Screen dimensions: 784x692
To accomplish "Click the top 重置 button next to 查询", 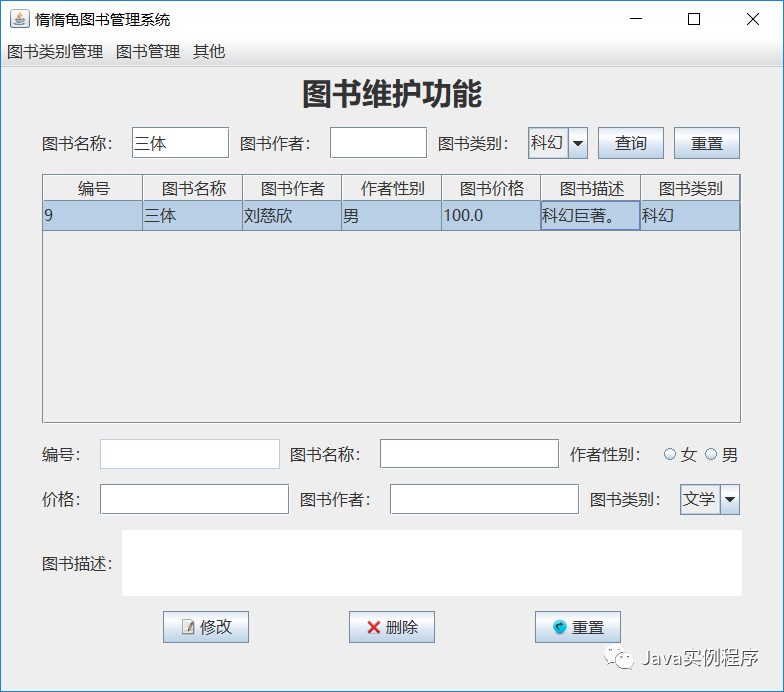I will coord(706,143).
